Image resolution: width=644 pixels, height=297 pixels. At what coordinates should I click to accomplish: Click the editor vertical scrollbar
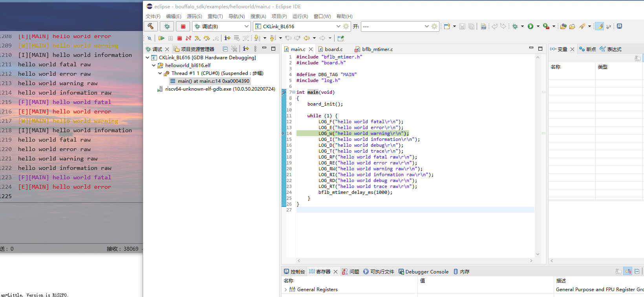(538, 155)
